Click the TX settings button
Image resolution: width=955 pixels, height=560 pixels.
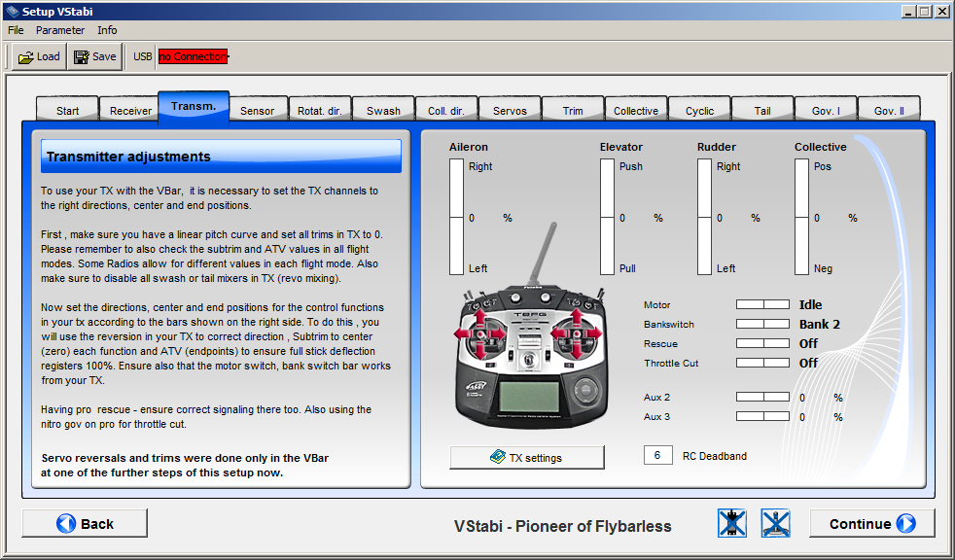tap(527, 457)
